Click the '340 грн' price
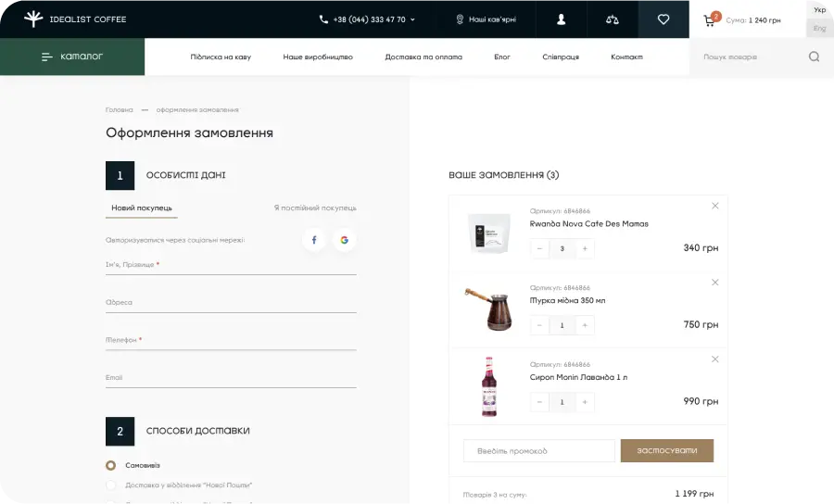This screenshot has height=504, width=834. tap(701, 247)
